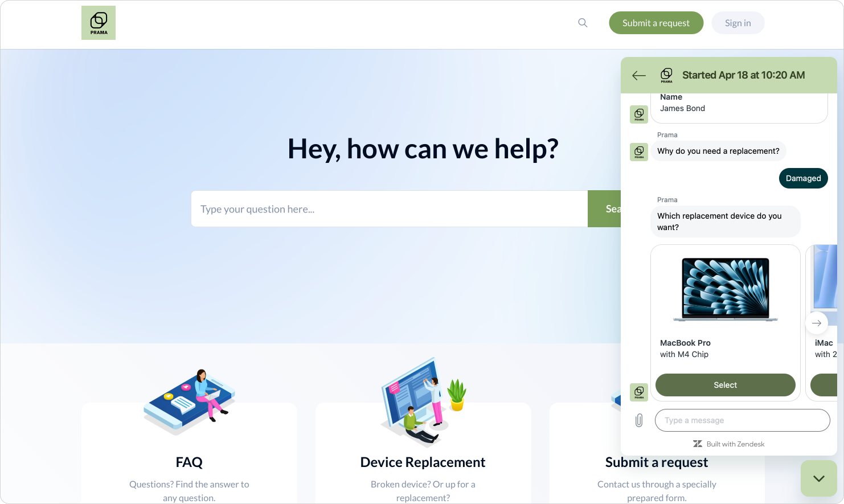Click the FAQ illustration
The image size is (844, 504).
coord(190,402)
